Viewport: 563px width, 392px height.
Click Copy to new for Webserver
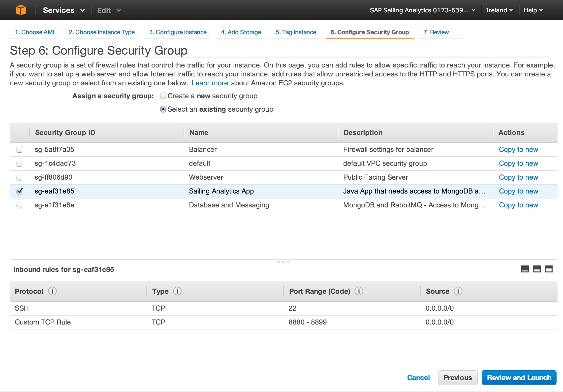point(518,177)
